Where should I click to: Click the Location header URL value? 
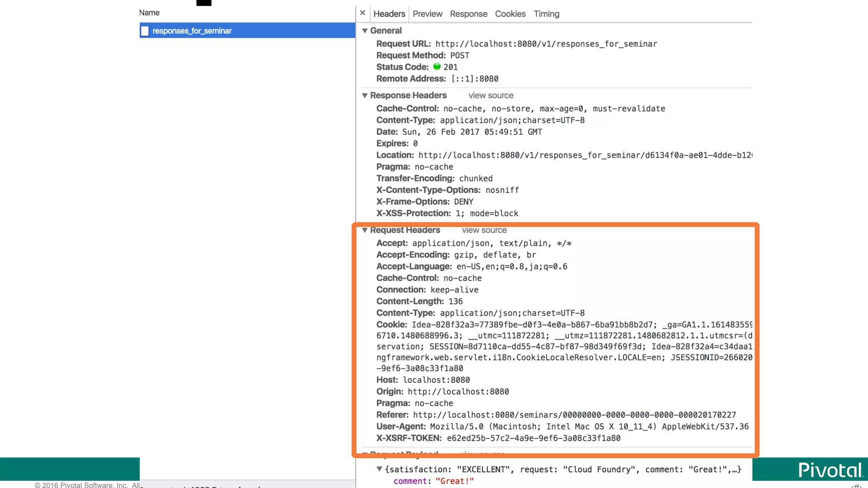[585, 155]
